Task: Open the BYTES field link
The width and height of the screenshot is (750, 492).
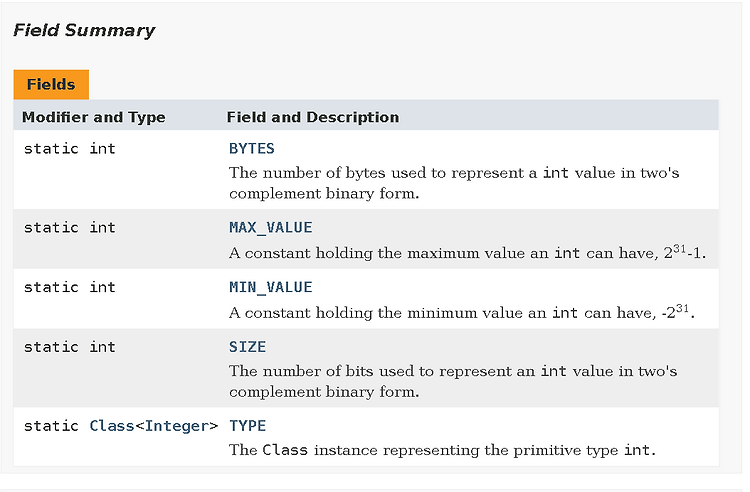Action: pos(252,149)
